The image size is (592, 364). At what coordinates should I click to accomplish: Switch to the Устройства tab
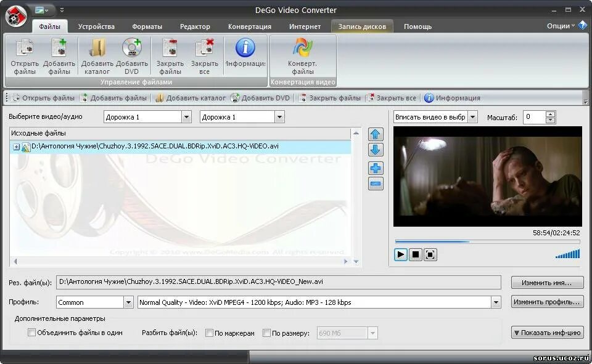[96, 26]
